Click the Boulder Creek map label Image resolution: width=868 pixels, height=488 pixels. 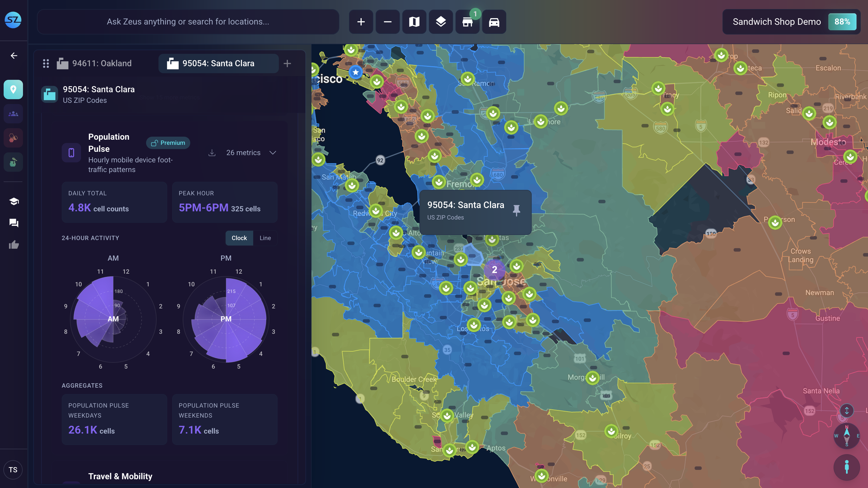[414, 379]
